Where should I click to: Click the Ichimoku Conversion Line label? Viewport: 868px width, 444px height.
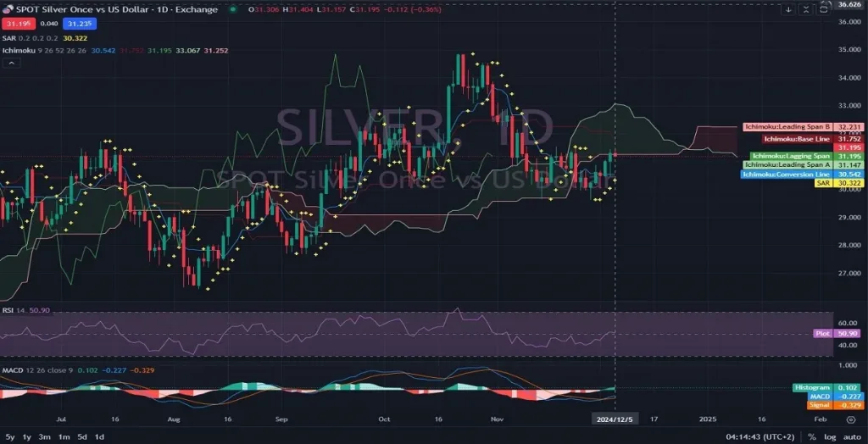tap(801, 174)
